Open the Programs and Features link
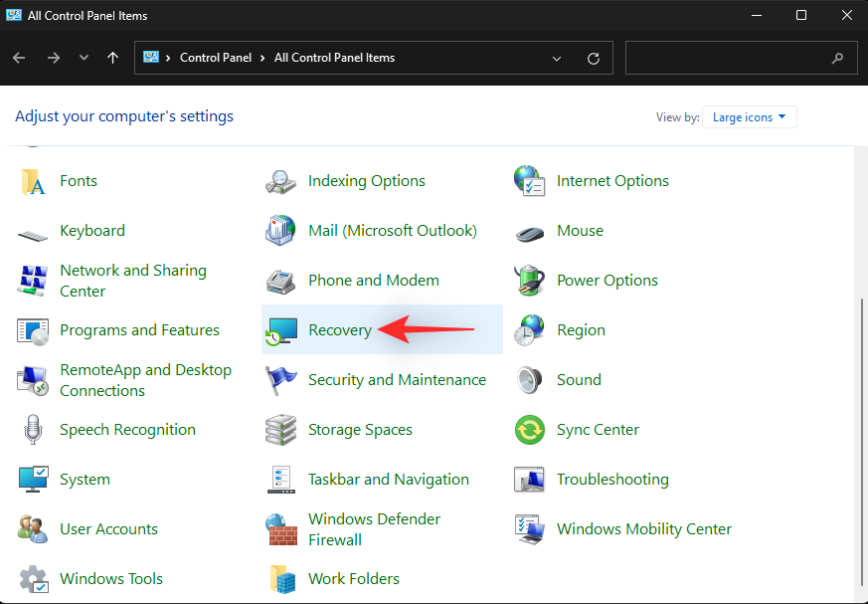 point(139,330)
